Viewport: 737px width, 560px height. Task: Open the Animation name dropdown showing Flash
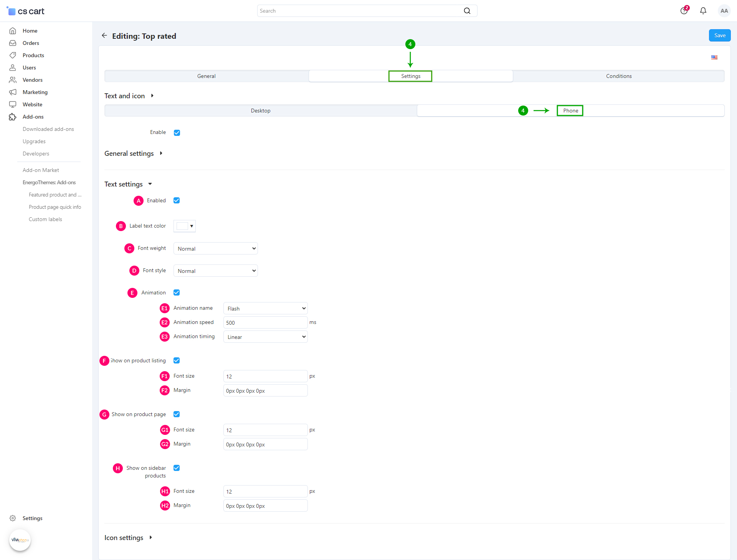(265, 309)
